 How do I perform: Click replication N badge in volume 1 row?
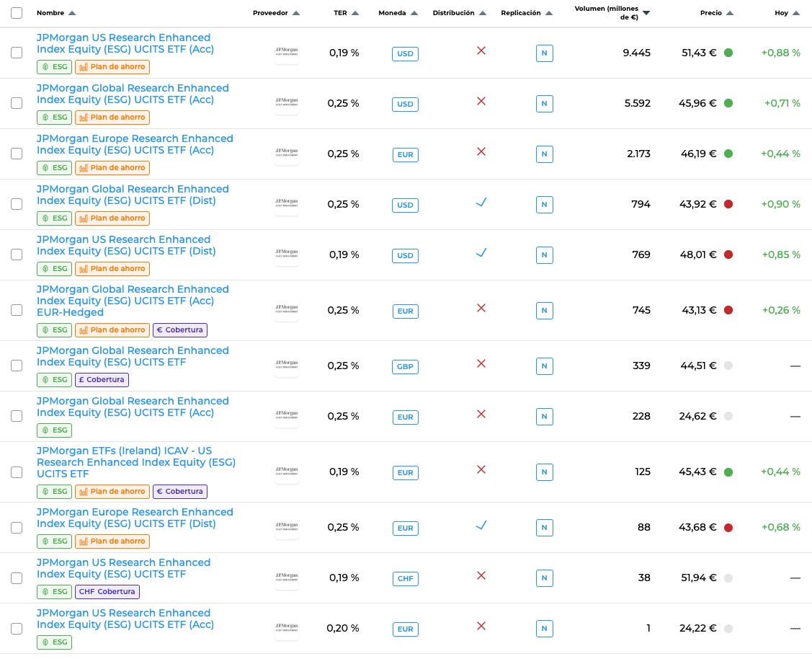(544, 629)
